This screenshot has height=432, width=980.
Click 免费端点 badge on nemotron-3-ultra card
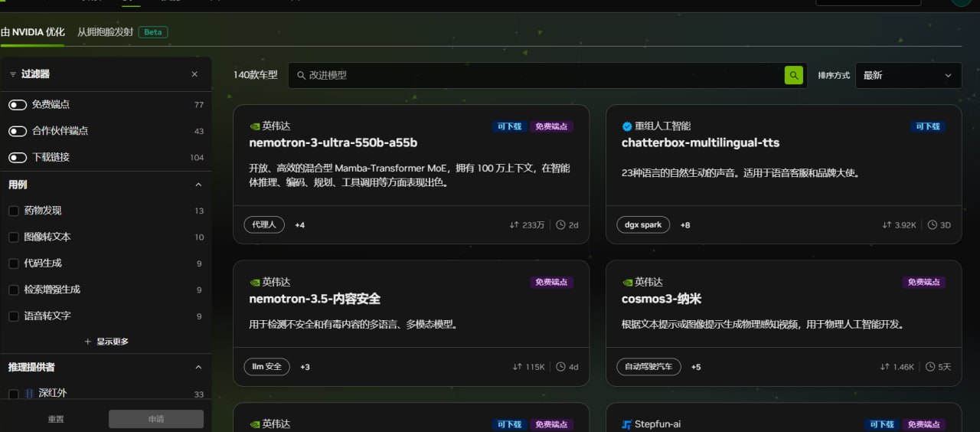coord(551,126)
